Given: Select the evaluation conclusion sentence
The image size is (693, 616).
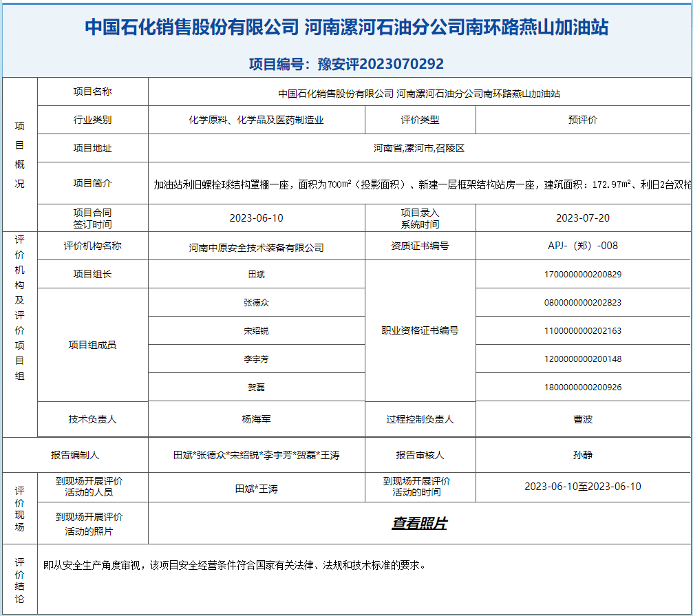Looking at the screenshot, I should pos(235,566).
